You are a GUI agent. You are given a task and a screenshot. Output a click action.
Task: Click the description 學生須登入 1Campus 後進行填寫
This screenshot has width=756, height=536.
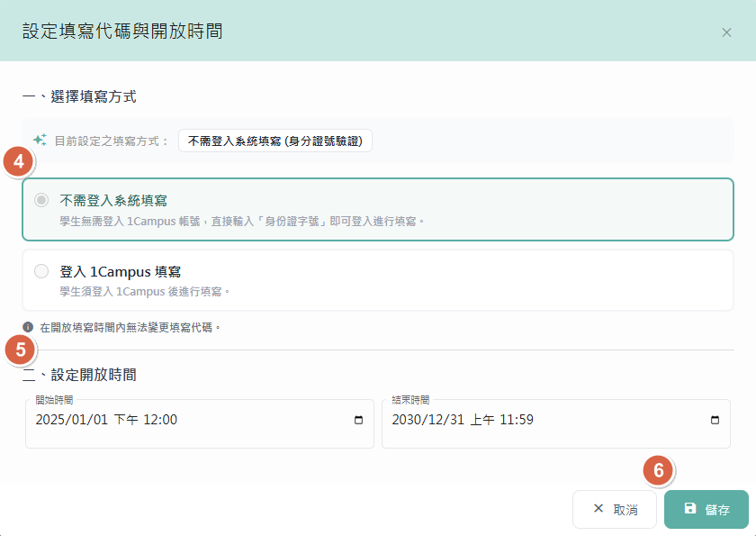coord(145,292)
